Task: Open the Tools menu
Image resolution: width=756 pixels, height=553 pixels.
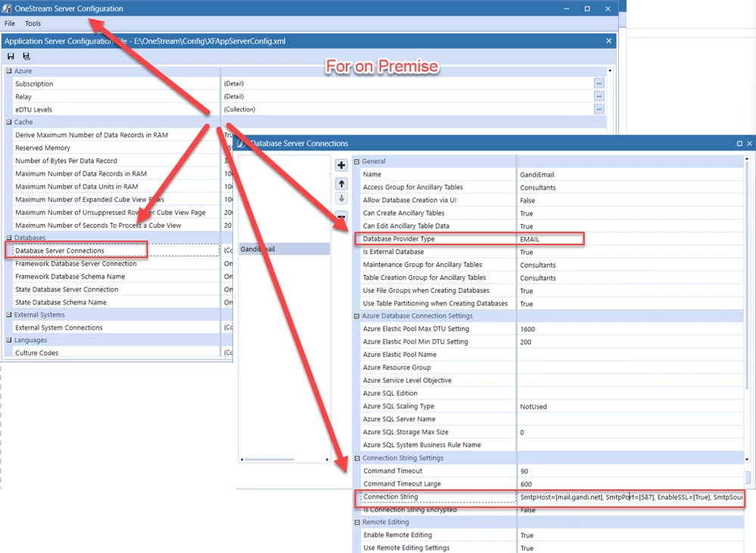Action: point(33,23)
